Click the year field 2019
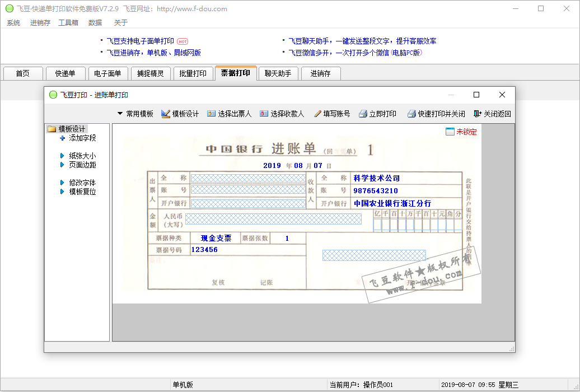Image resolution: width=580 pixels, height=392 pixels. pos(272,165)
